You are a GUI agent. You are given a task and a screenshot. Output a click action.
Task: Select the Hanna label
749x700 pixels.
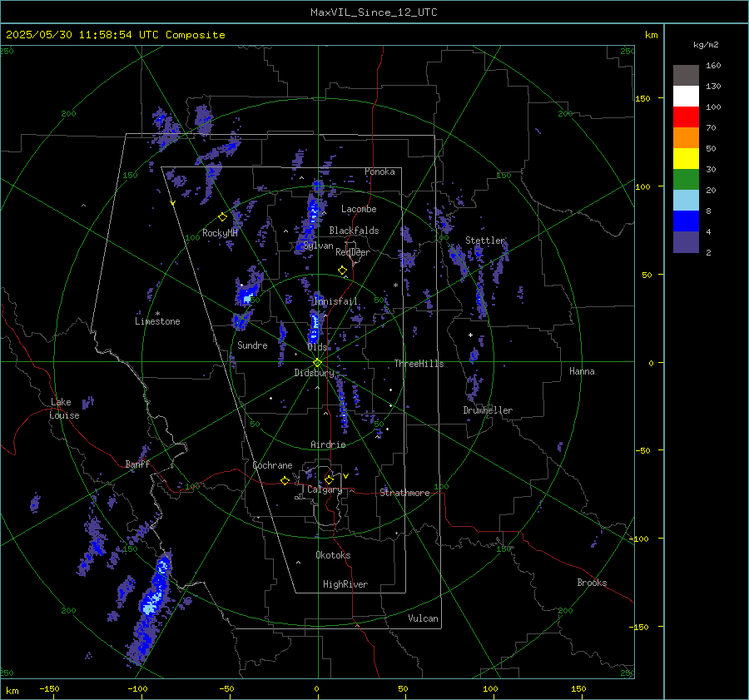582,371
